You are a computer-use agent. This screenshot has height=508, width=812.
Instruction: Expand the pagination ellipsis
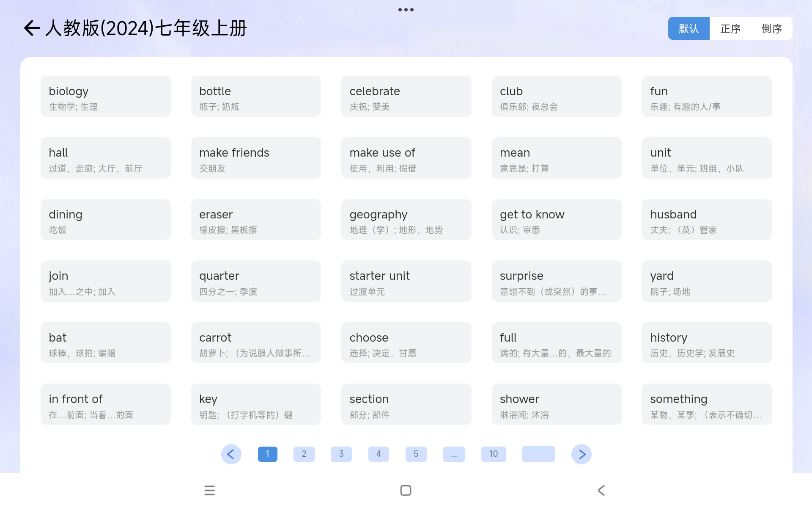[454, 454]
